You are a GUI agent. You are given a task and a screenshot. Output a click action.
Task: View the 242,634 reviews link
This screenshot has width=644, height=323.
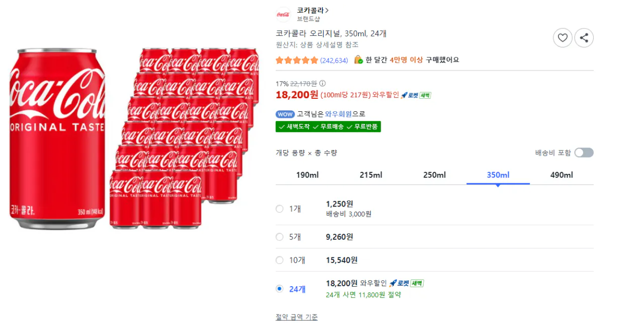pos(334,60)
